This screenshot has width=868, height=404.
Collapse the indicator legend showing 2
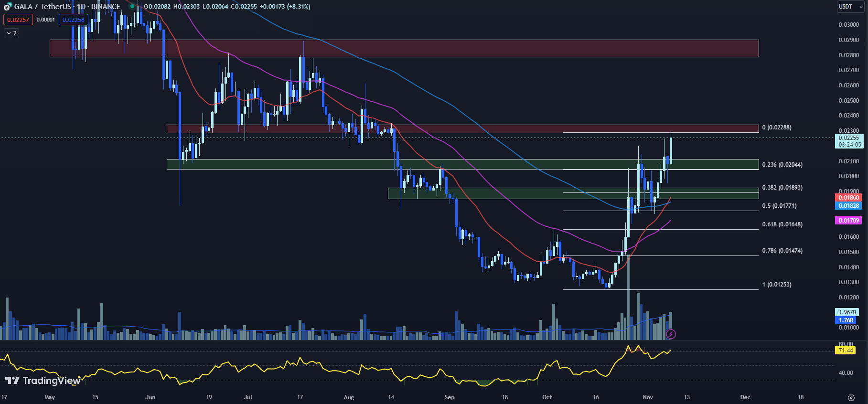11,33
